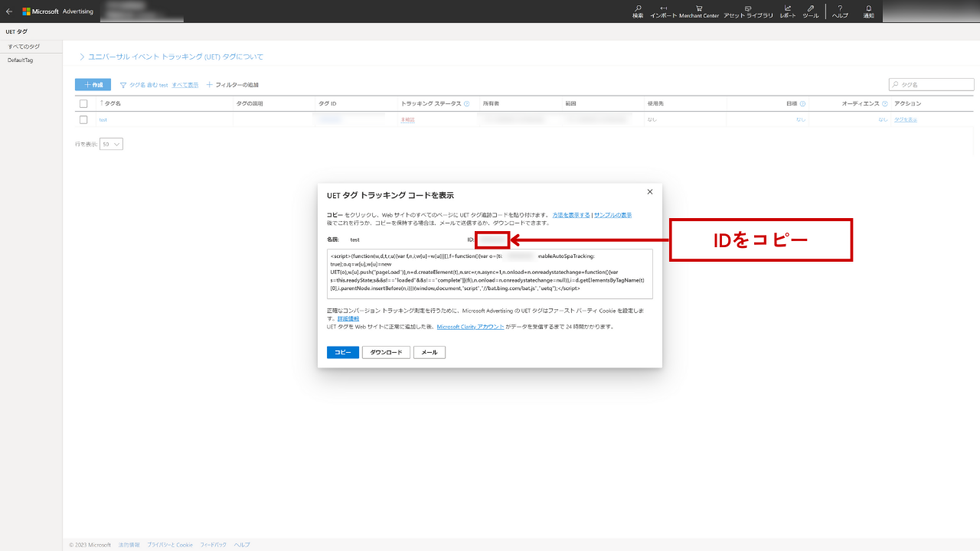The image size is (980, 551).
Task: Check the box for the test tag row
Action: (83, 119)
